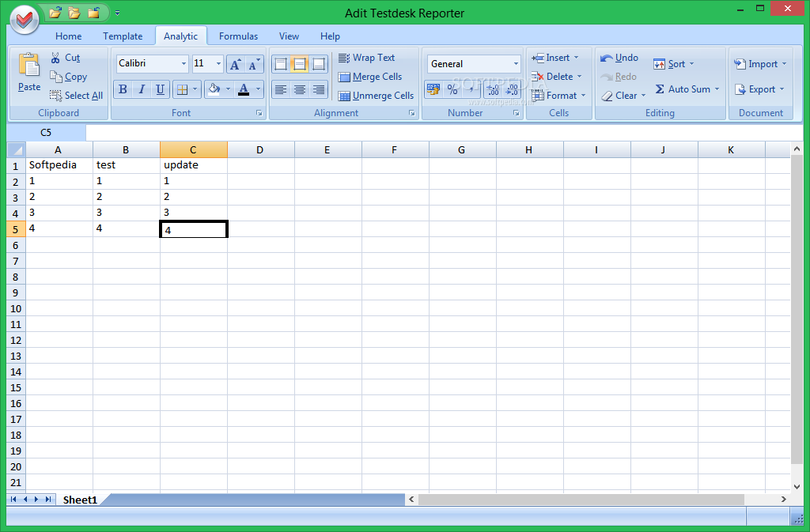Screen dimensions: 810x532
Task: Expand the font color dropdown arrow
Action: point(258,89)
